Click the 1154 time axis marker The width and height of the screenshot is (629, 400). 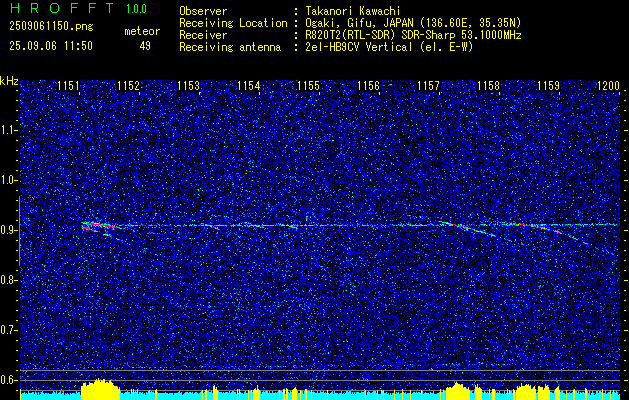(248, 86)
